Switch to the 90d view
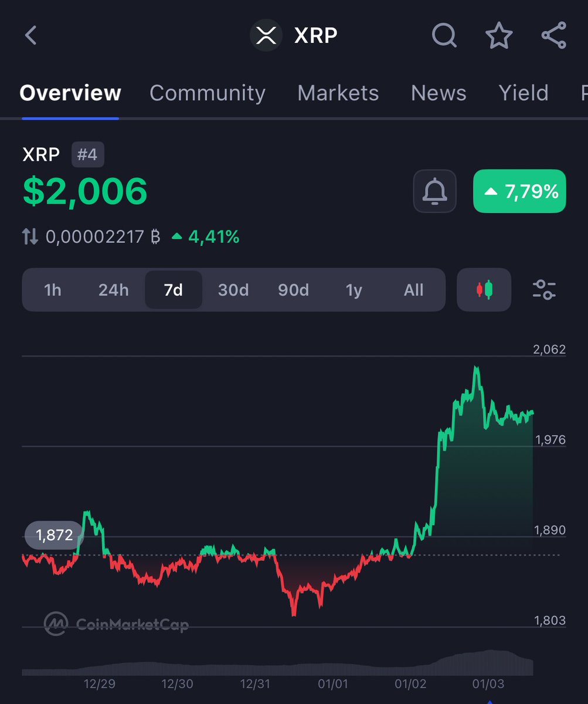 coord(293,289)
